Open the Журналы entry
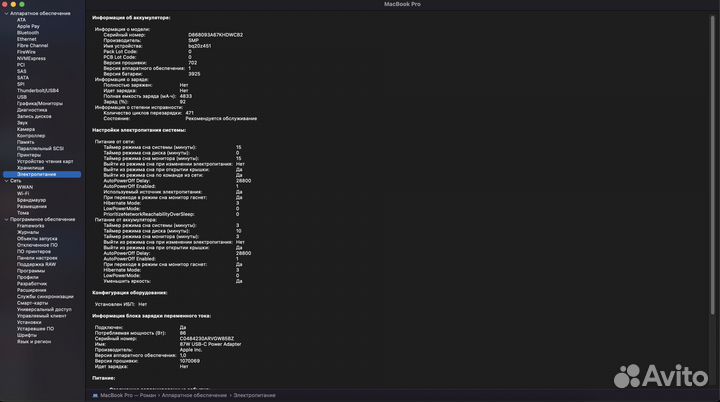Image resolution: width=720 pixels, height=402 pixels. click(28, 232)
